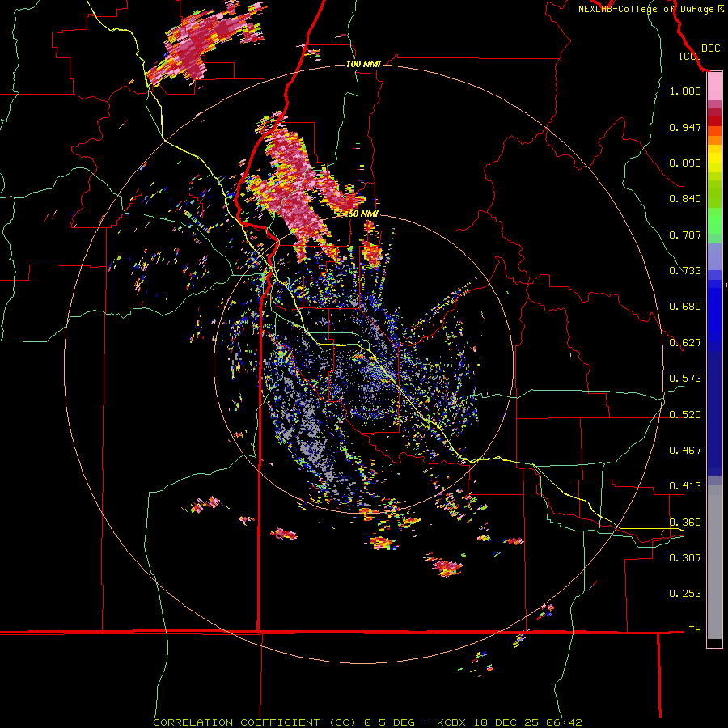Click the 50 NMI range ring label
Screen dimensions: 728x728
tap(363, 214)
